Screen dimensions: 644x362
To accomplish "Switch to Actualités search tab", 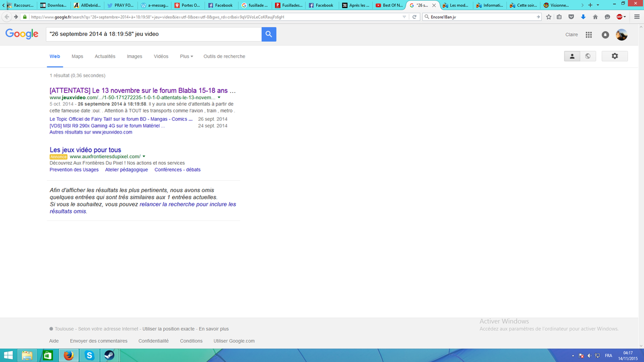I will click(x=105, y=56).
